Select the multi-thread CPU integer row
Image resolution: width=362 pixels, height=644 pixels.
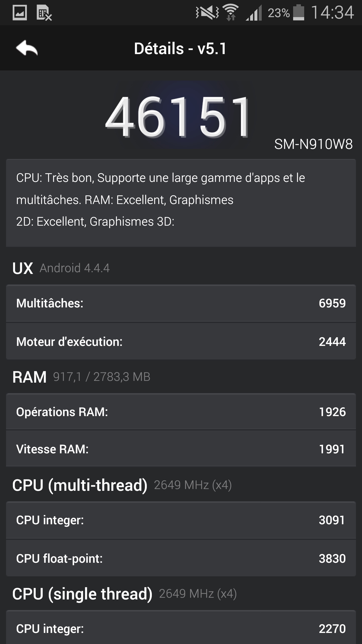[x=181, y=520]
